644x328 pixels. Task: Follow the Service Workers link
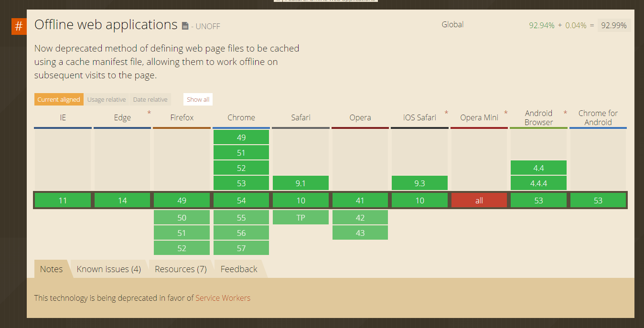click(223, 298)
